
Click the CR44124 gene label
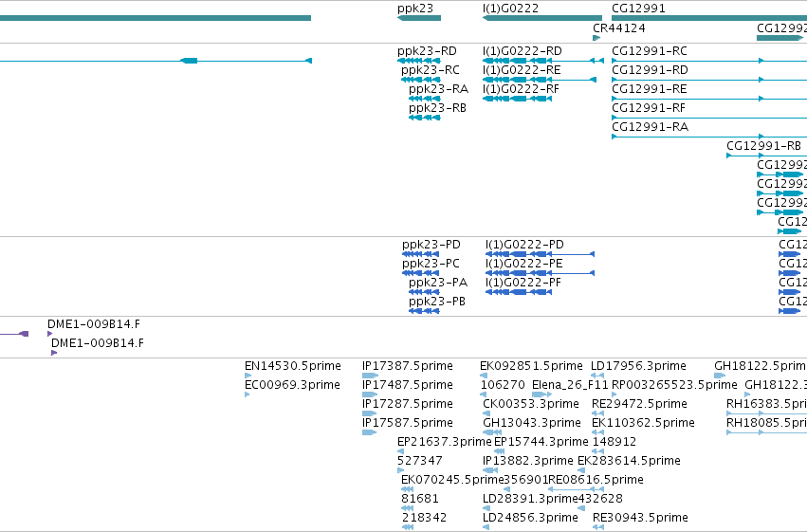pos(619,28)
